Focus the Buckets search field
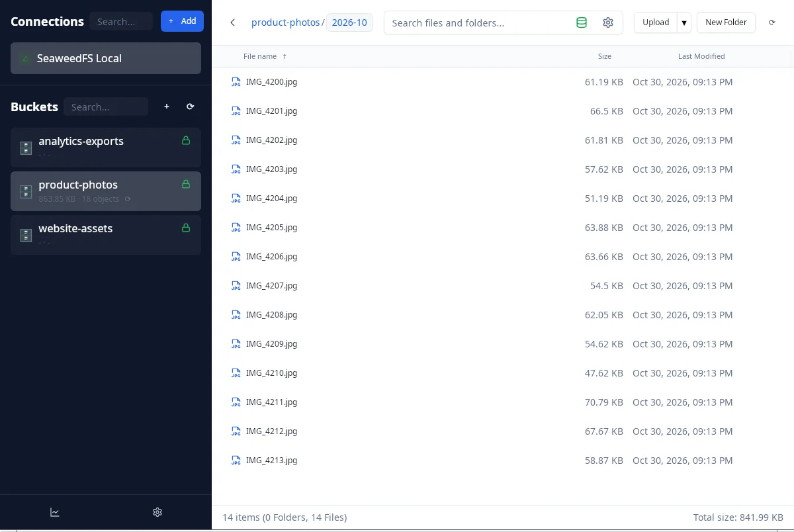 106,107
